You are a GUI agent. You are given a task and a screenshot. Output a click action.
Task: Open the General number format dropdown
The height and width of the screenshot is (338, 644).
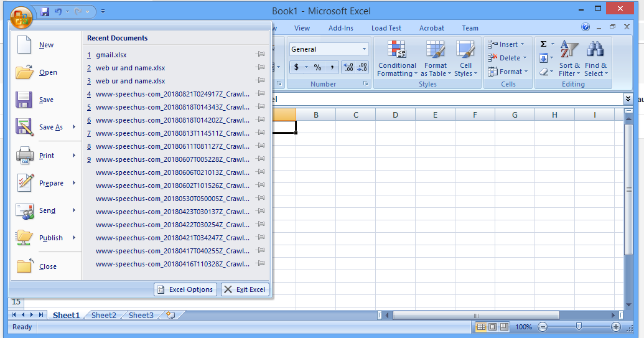pos(364,49)
